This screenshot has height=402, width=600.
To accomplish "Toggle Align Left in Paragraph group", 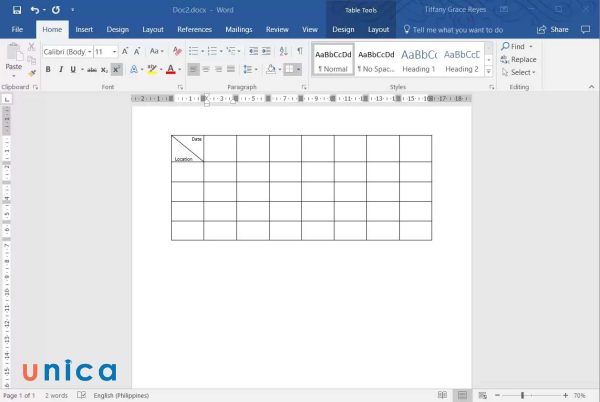I will [x=194, y=69].
